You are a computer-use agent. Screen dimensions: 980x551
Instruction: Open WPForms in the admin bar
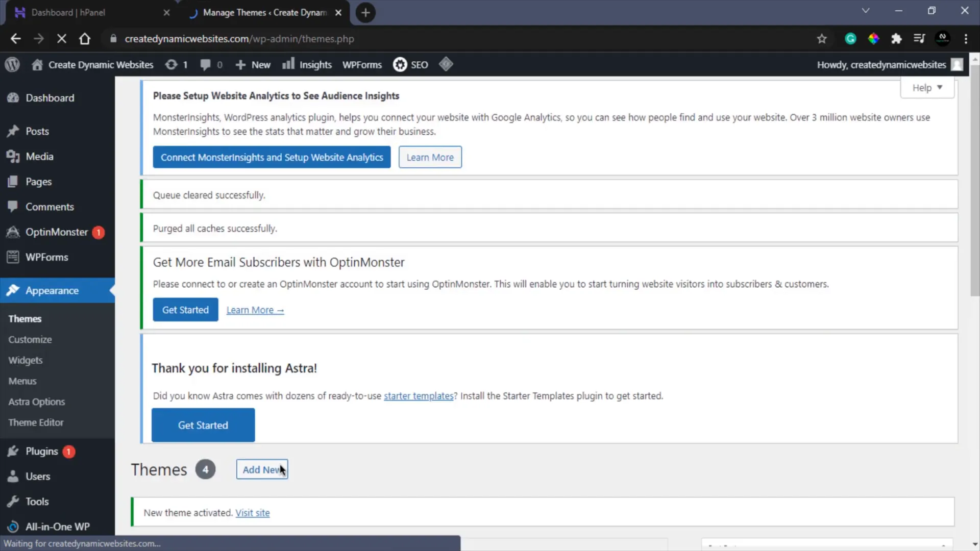[362, 65]
